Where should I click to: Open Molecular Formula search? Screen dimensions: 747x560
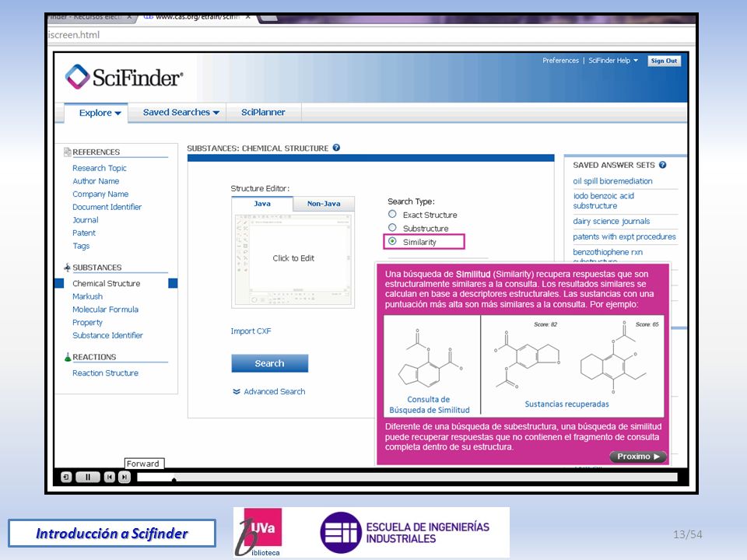coord(105,309)
